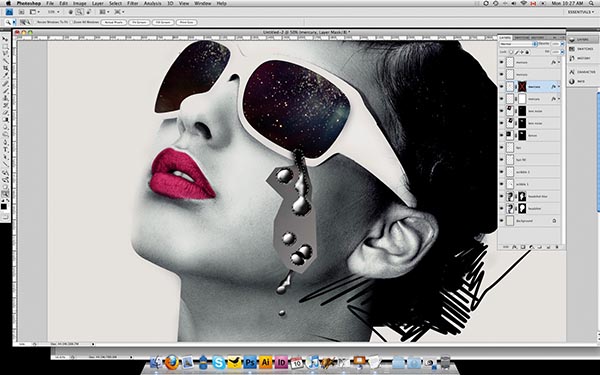Open the Normal blend mode dropdown
The image size is (600, 375).
(518, 44)
